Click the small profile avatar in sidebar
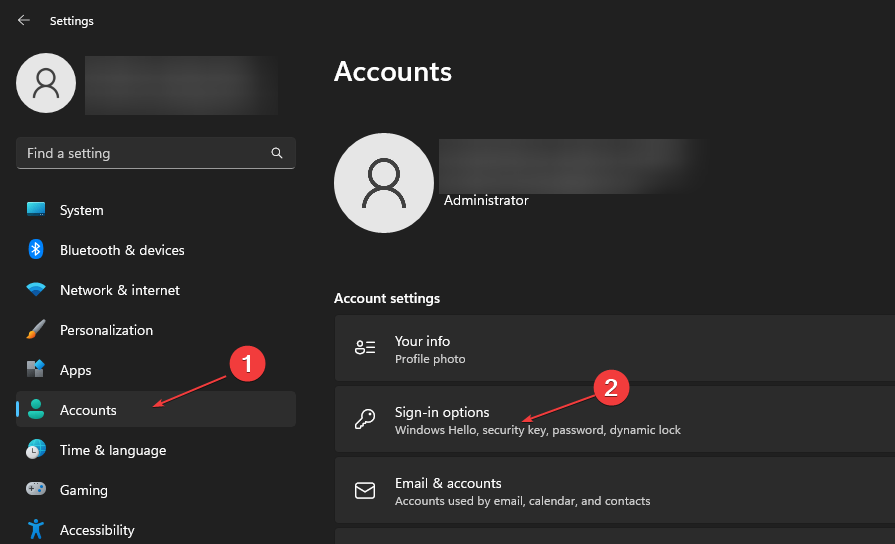895x544 pixels. (x=46, y=83)
